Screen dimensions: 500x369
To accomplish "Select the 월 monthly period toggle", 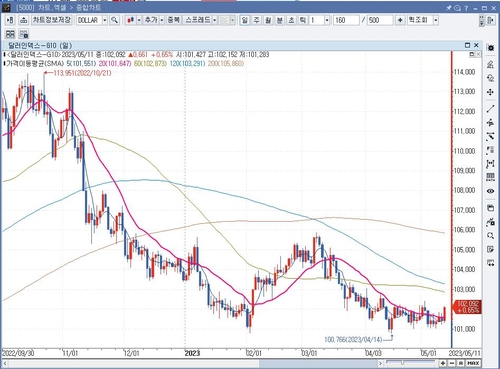I will point(268,20).
